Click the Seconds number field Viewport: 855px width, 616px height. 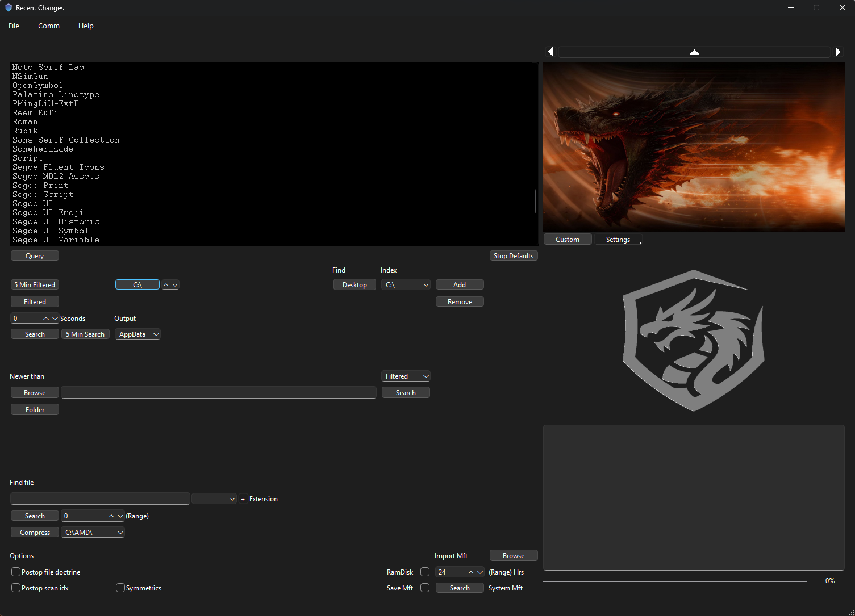coord(26,319)
